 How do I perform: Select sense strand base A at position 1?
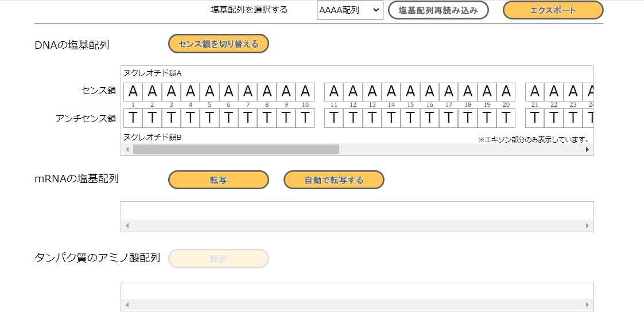tap(133, 92)
